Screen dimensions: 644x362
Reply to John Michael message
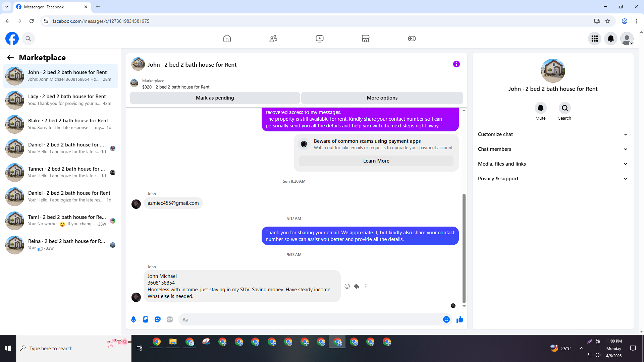(357, 286)
